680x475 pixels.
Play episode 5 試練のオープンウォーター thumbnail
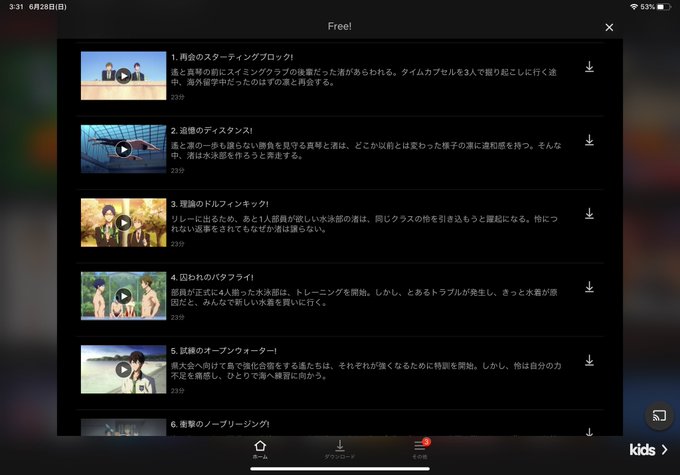point(124,369)
